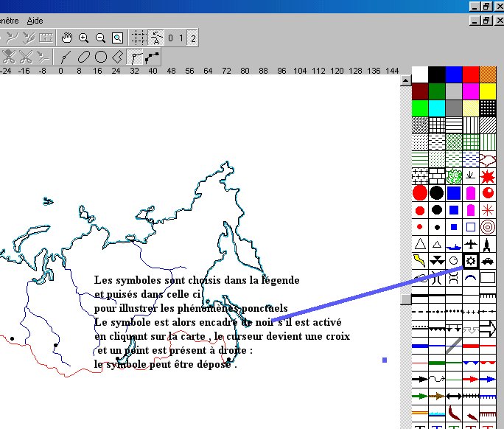Toggle level 0 button in toolbar
Image resolution: width=504 pixels, height=429 pixels.
[x=170, y=38]
